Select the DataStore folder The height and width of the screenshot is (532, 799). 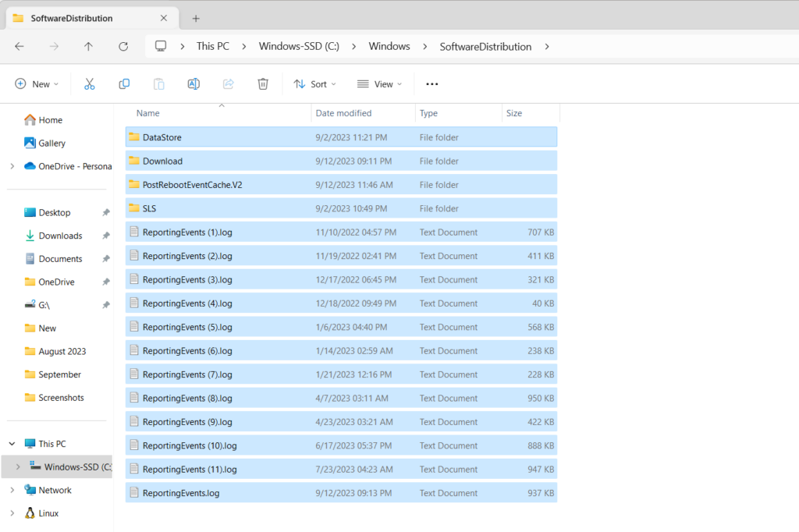click(162, 137)
